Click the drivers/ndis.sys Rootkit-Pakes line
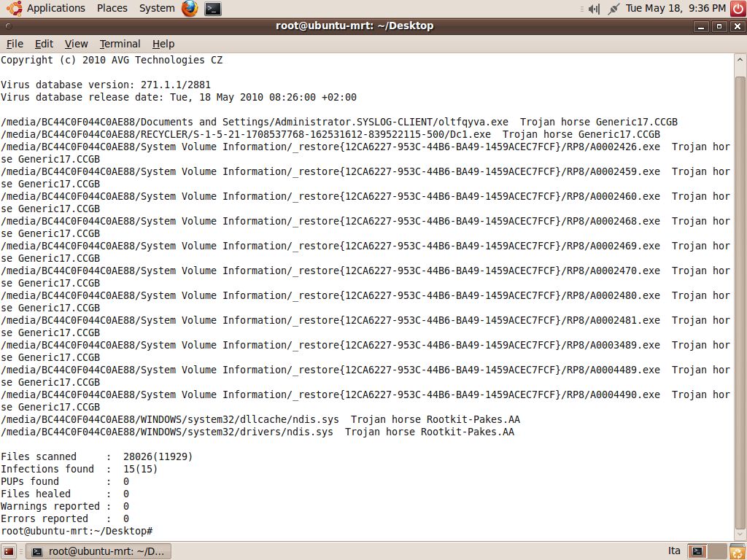This screenshot has height=560, width=747. [x=258, y=432]
